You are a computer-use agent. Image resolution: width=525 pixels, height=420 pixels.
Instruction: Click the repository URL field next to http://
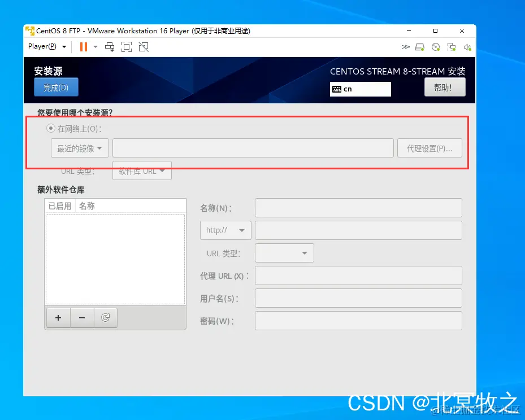(358, 230)
